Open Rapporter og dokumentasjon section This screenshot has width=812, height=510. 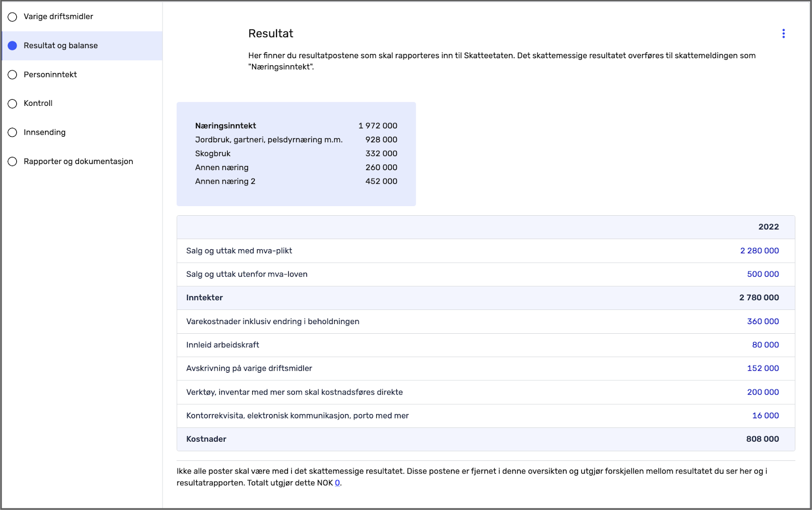78,161
